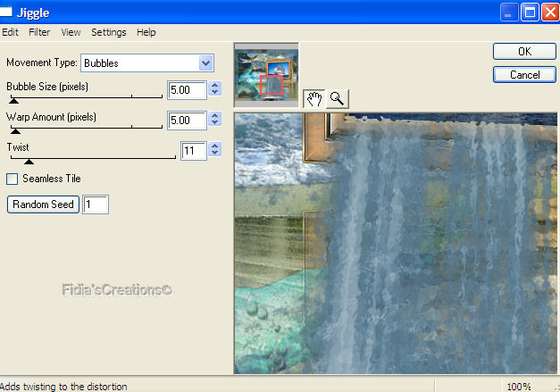Open the Filter menu
Screen dimensions: 560x392
pos(39,32)
